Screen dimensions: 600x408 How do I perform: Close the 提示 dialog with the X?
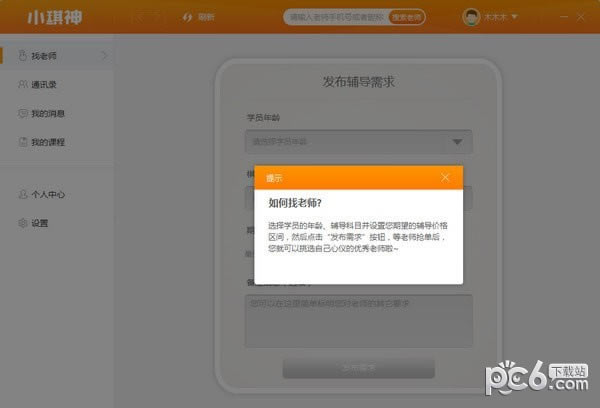click(x=445, y=177)
